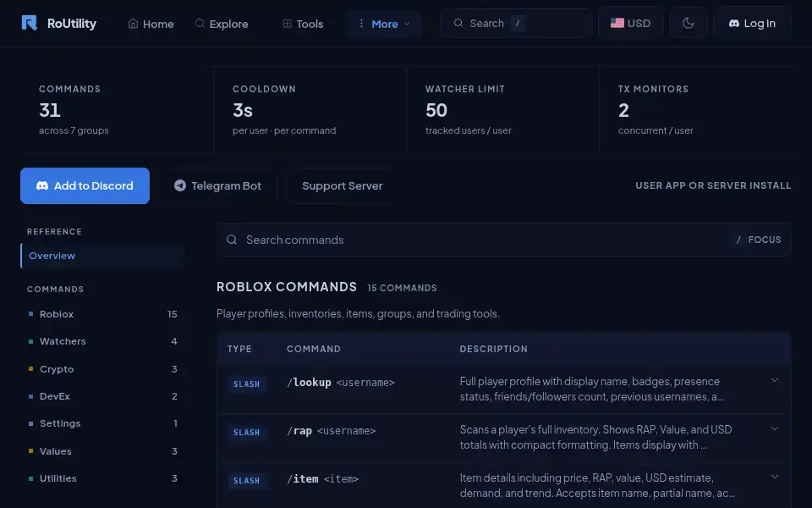The width and height of the screenshot is (812, 508).
Task: Open More menu item
Action: point(384,24)
